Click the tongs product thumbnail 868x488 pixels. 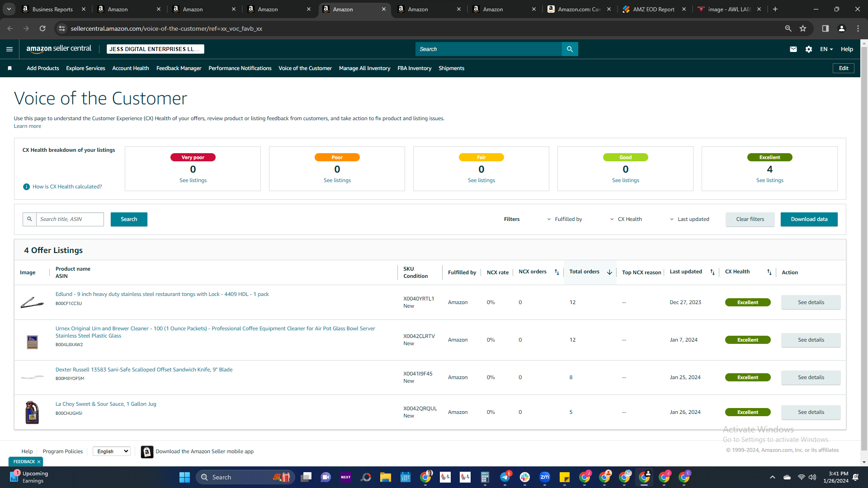pyautogui.click(x=32, y=302)
